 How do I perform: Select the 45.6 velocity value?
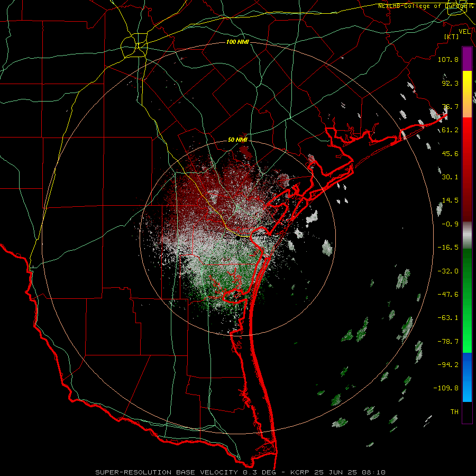pos(450,153)
